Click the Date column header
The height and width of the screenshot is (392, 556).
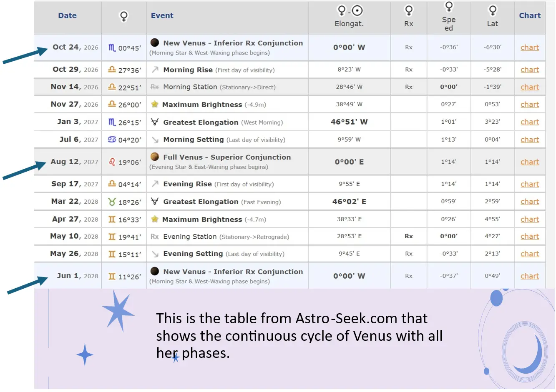pos(67,15)
